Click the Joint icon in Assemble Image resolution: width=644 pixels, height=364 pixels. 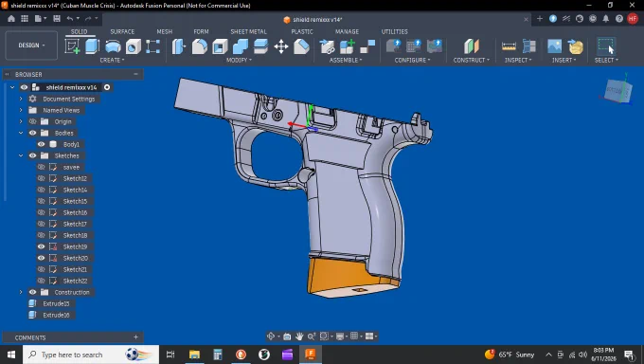[367, 46]
